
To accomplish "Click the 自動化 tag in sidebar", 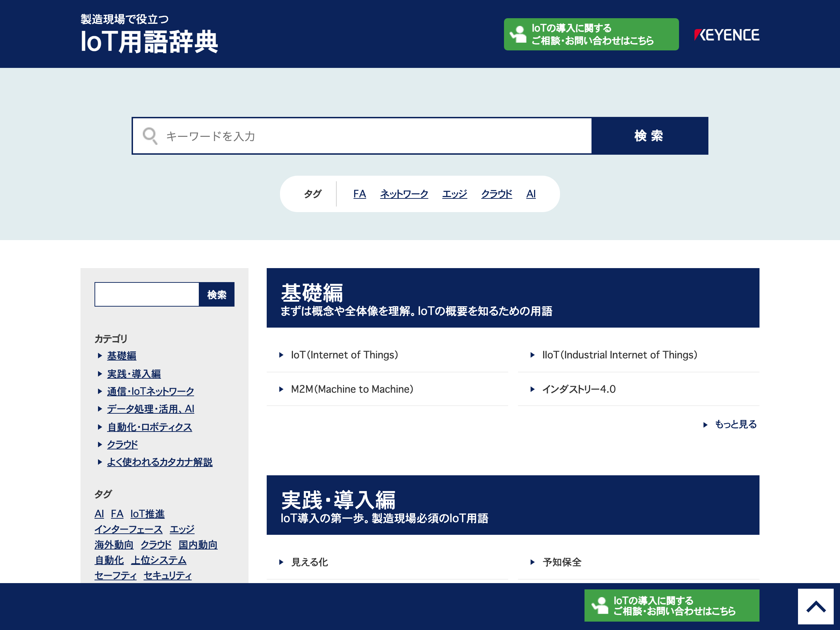I will pos(109,560).
